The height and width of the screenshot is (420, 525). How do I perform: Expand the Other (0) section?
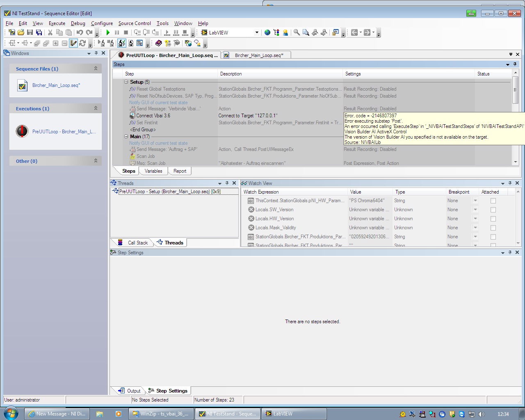[96, 161]
